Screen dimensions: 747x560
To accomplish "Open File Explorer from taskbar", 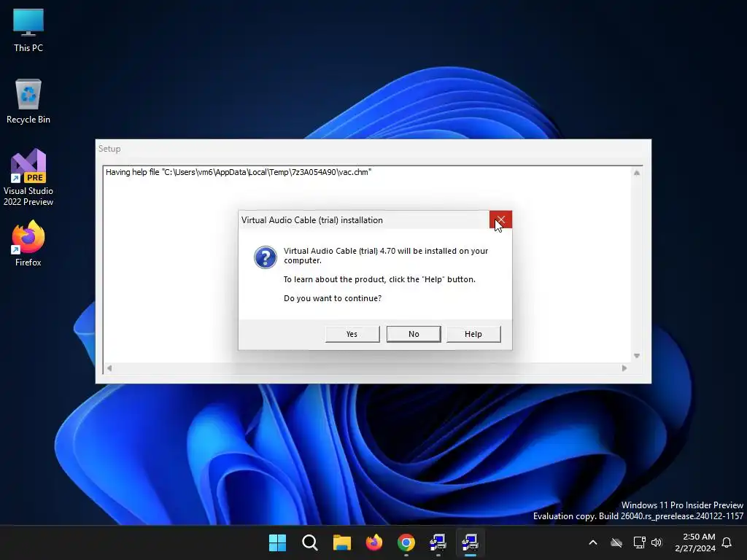I will pyautogui.click(x=341, y=542).
